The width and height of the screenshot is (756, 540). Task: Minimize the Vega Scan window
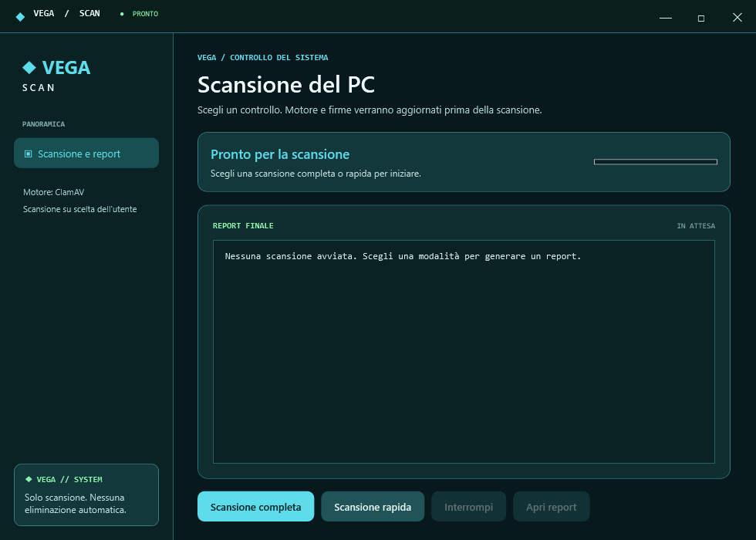[x=665, y=18]
